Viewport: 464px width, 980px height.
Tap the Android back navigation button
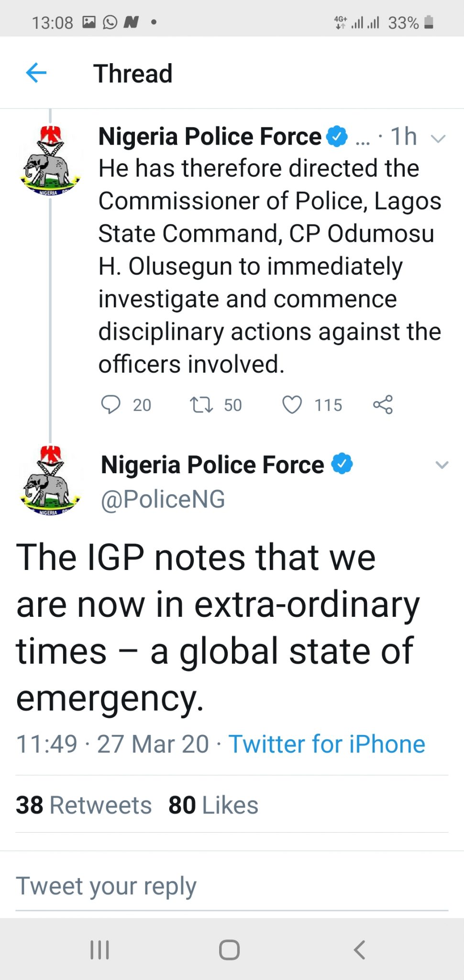click(360, 950)
